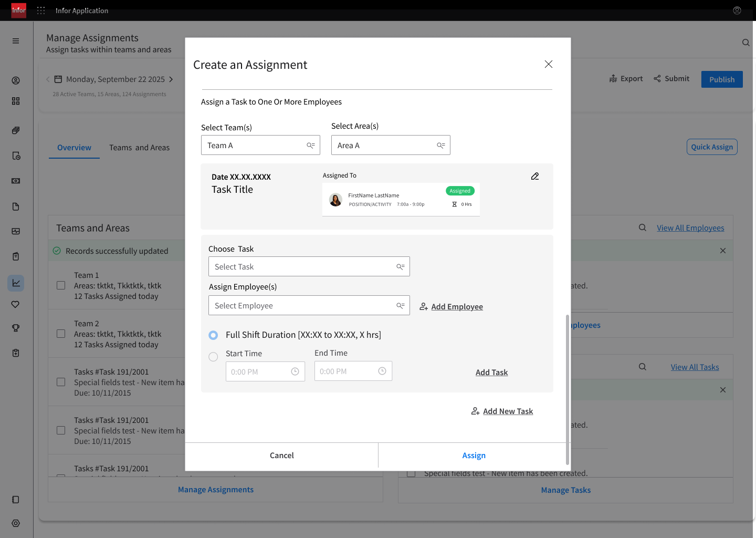Check the Team 1 checkbox

61,285
